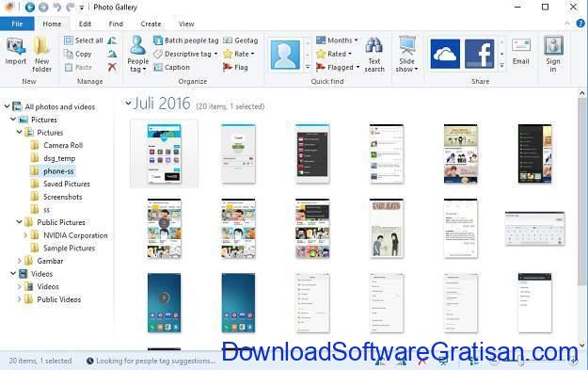The width and height of the screenshot is (588, 370).
Task: Select the Take Hate comic thumbnail
Action: pyautogui.click(x=387, y=228)
